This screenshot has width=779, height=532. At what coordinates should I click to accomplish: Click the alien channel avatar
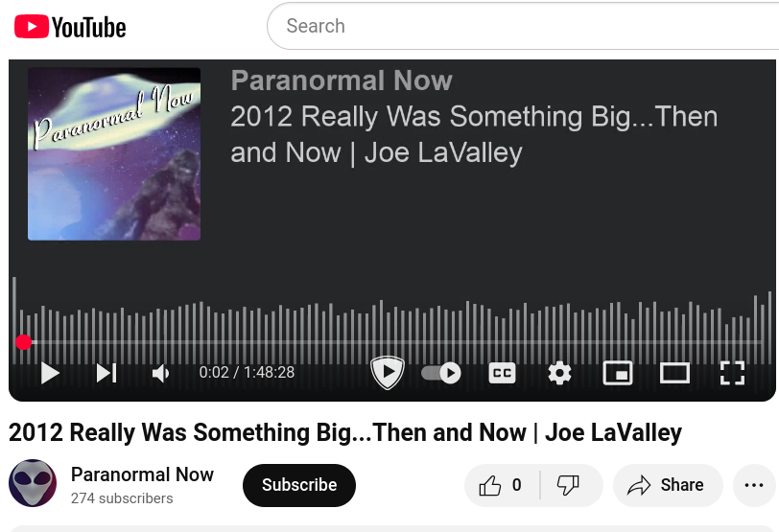[x=33, y=483]
